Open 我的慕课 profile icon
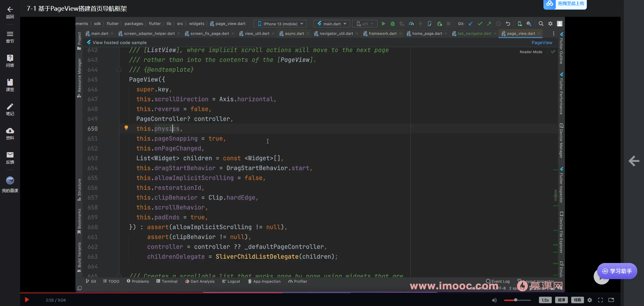644x306 pixels. pos(10,184)
